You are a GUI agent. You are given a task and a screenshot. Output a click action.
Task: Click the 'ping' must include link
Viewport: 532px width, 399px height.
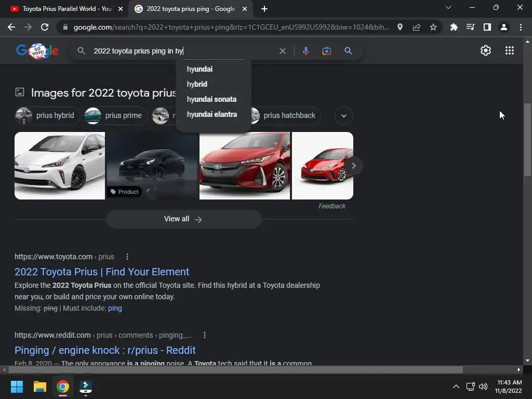tap(115, 309)
